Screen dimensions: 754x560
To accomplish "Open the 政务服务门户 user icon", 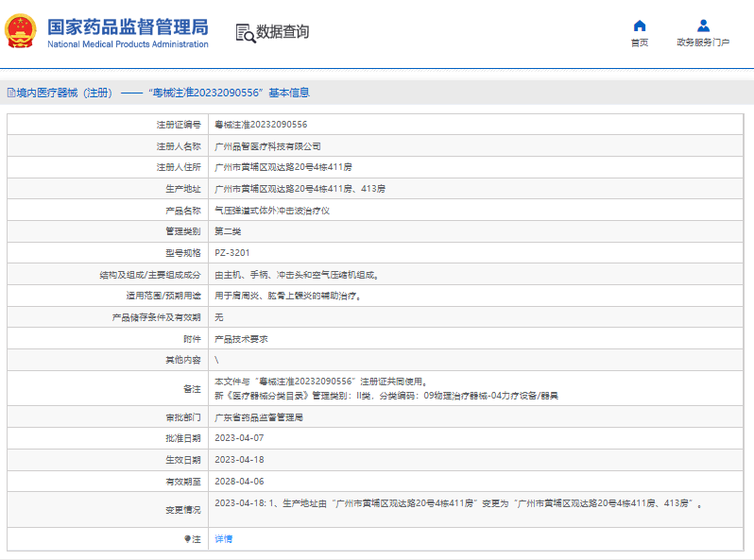I will [703, 25].
